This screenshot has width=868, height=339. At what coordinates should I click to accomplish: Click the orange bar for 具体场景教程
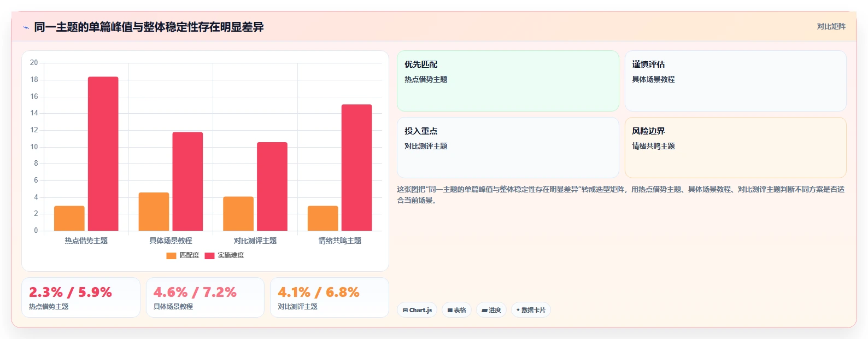[154, 212]
